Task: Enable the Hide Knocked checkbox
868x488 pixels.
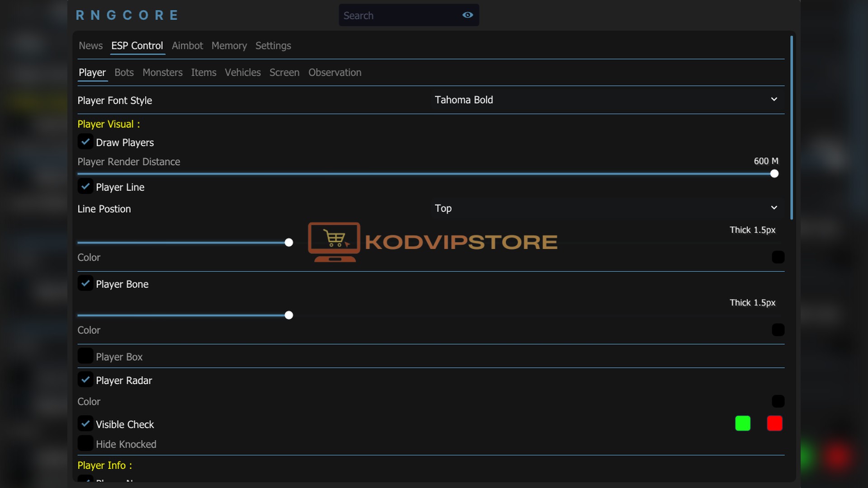Action: point(85,444)
